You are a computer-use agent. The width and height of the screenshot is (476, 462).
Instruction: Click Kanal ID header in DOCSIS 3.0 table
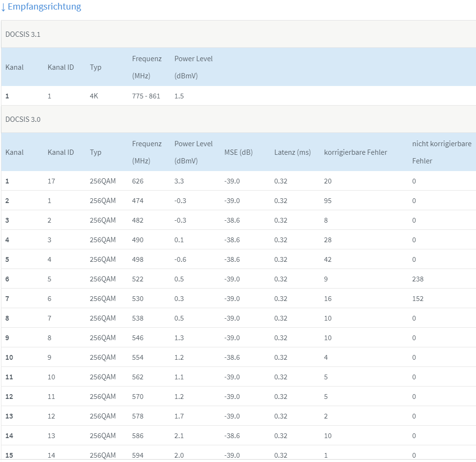61,152
